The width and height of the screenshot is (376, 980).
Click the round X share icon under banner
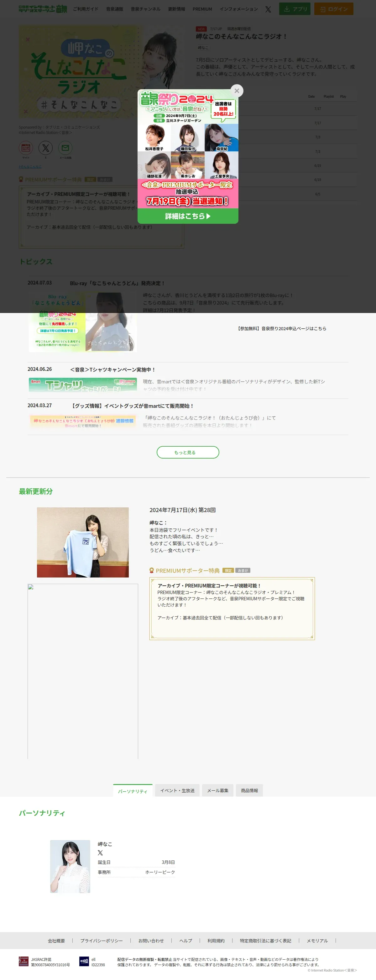tap(46, 148)
